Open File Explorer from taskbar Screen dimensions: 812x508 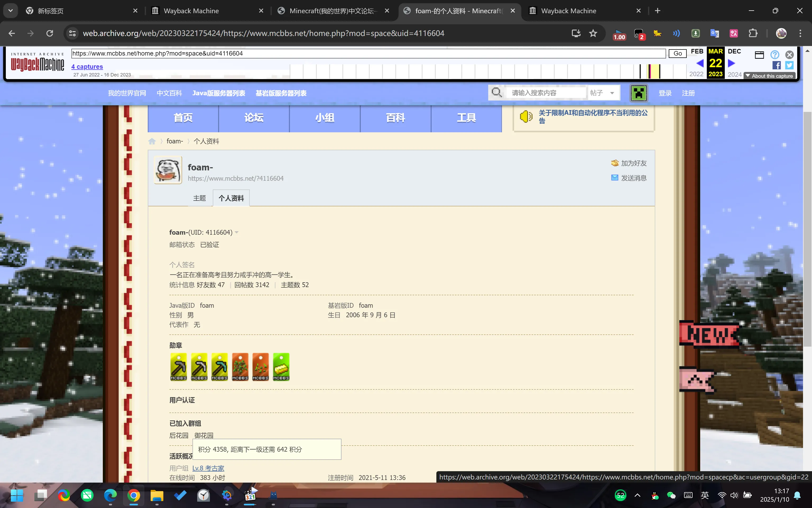(157, 495)
